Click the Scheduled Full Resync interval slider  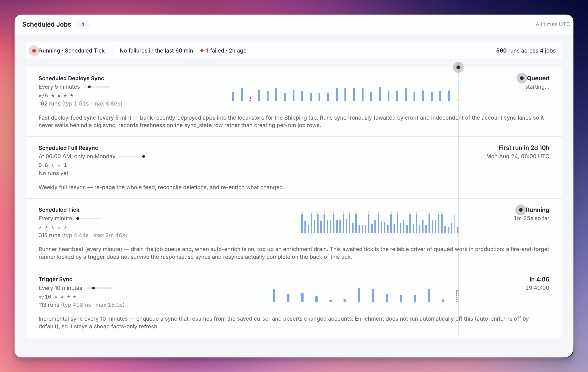click(x=132, y=156)
